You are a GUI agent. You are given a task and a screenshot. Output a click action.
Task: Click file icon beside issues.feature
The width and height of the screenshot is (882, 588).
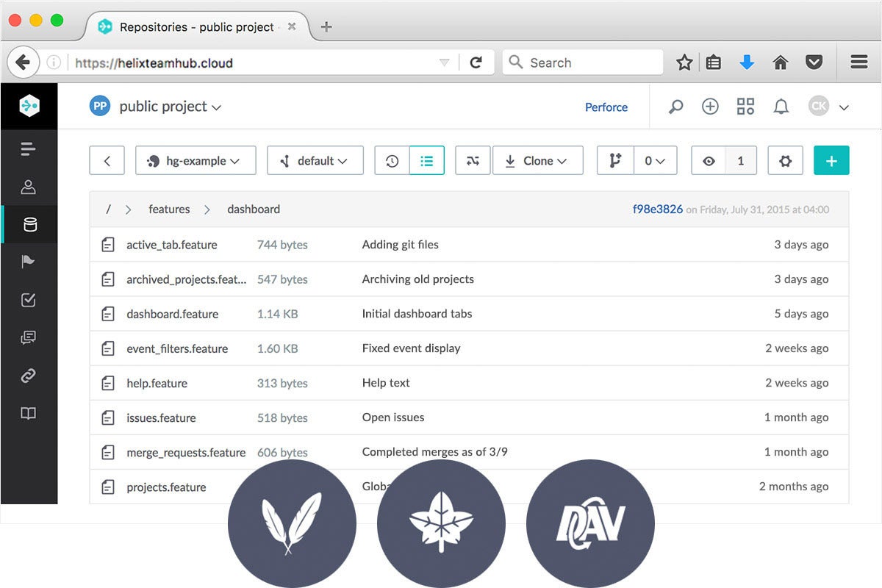[x=108, y=417]
